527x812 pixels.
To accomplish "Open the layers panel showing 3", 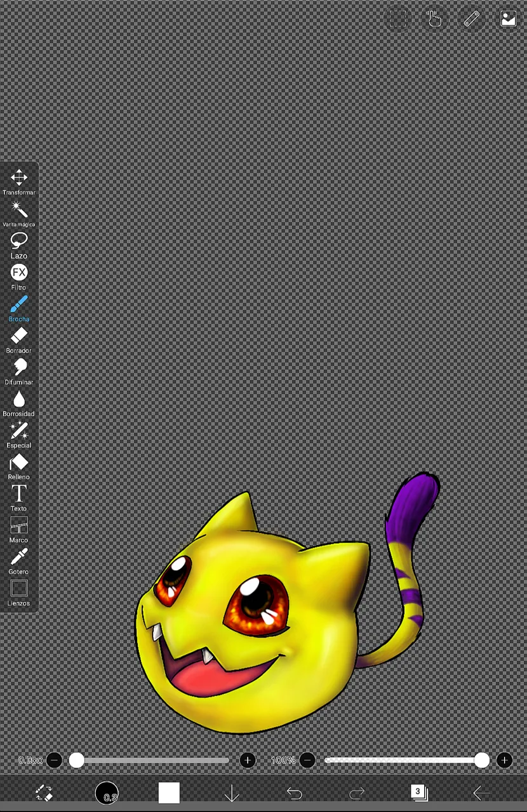I will pos(419,792).
